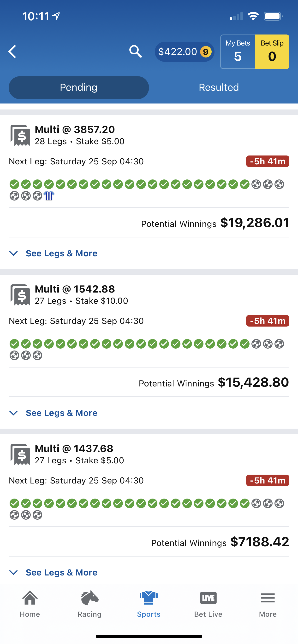Open the My Bets 5 tab

pos(238,52)
